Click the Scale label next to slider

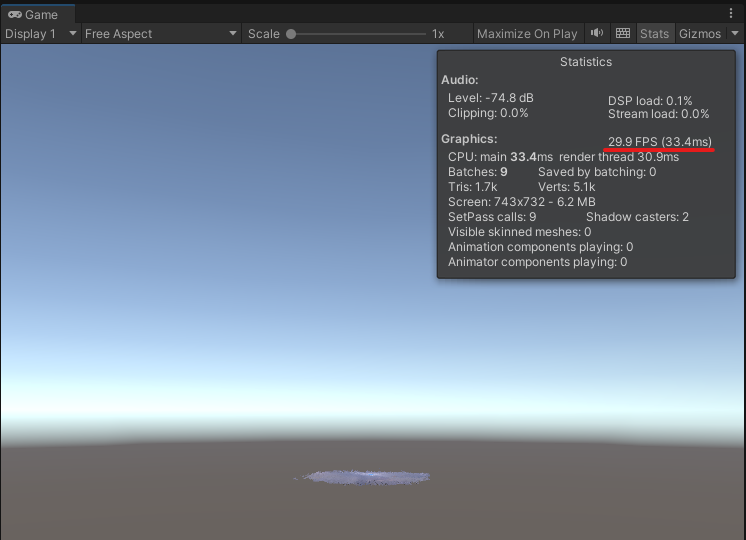[264, 33]
